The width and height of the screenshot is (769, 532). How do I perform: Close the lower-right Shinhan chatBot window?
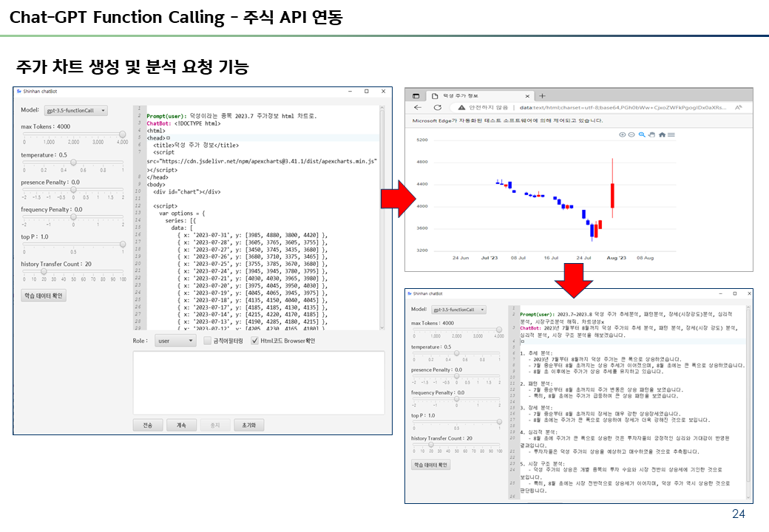pyautogui.click(x=749, y=293)
